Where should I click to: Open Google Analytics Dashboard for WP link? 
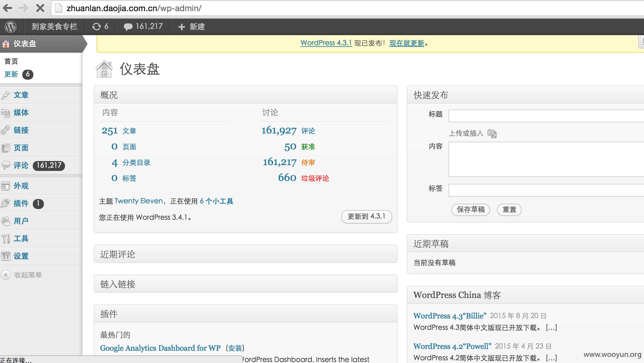coord(160,348)
